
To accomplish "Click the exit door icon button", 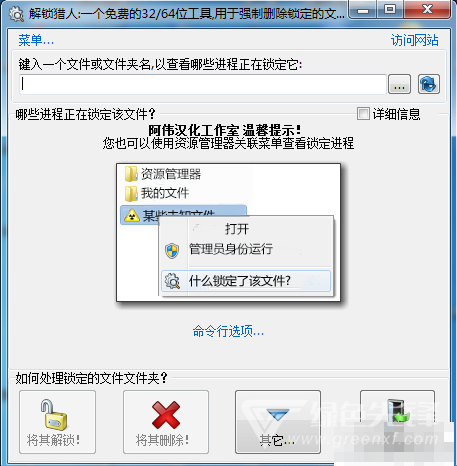I will (x=397, y=412).
